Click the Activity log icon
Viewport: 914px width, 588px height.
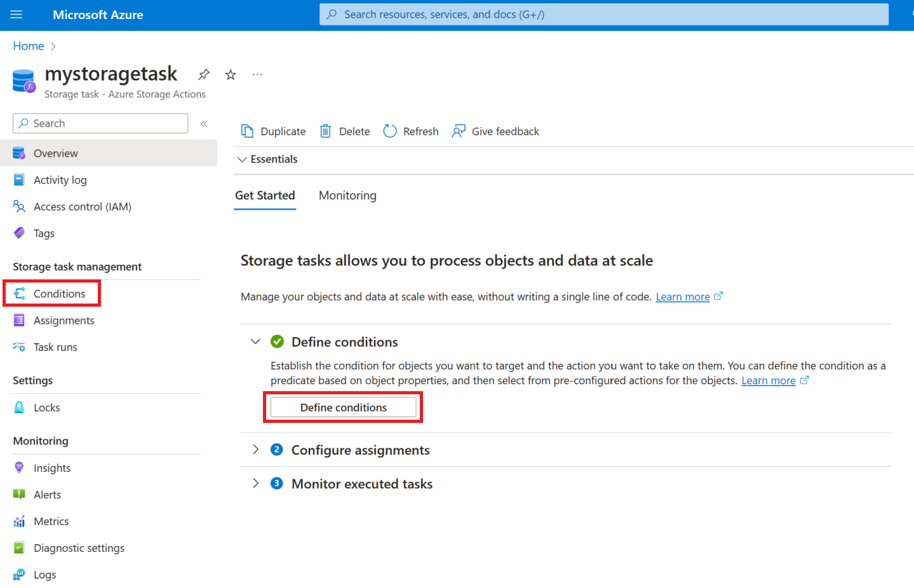pyautogui.click(x=19, y=180)
